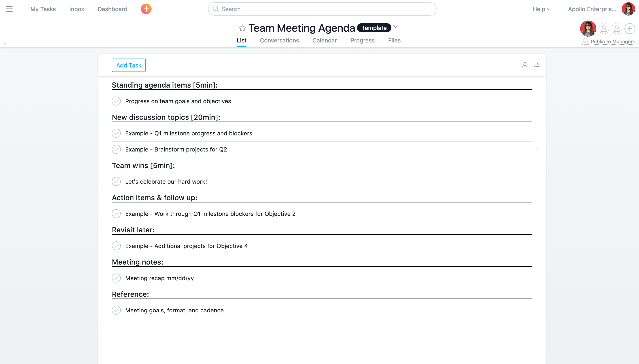
Task: Switch to the Calendar tab
Action: coord(325,40)
